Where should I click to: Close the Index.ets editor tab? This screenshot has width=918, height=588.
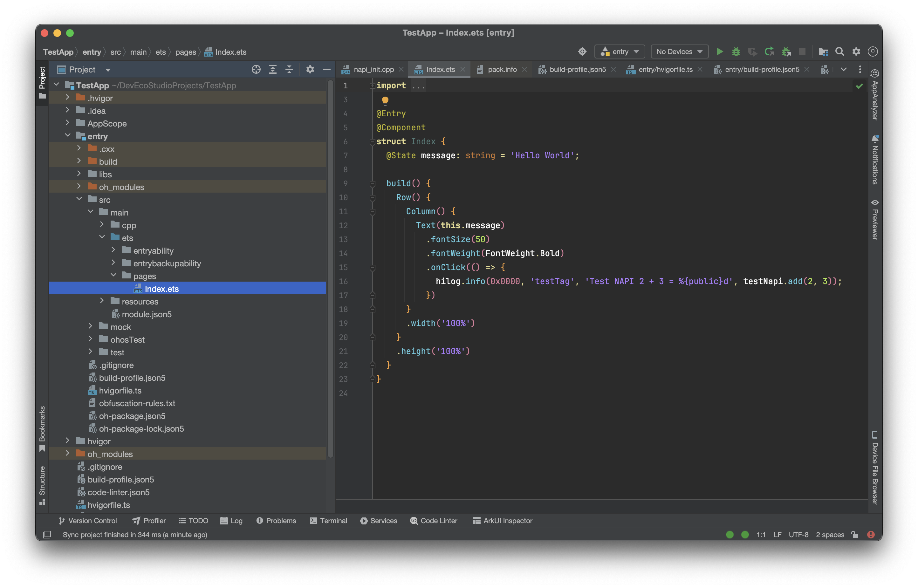click(x=463, y=69)
